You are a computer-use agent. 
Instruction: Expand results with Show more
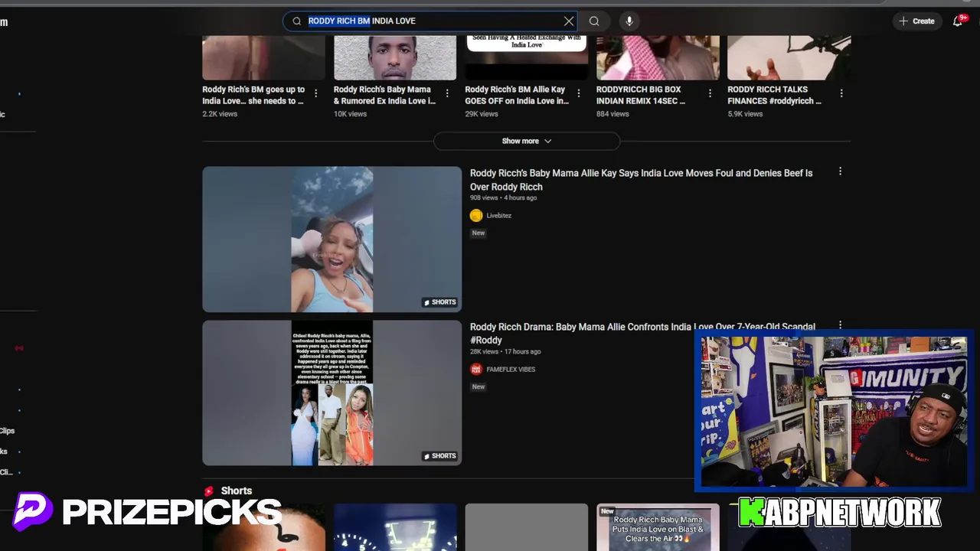[x=527, y=141]
